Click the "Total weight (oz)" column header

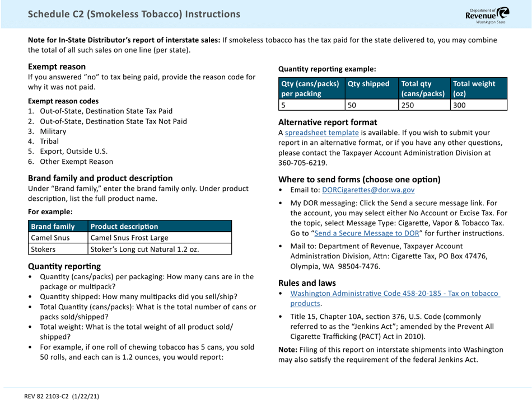[x=479, y=88]
